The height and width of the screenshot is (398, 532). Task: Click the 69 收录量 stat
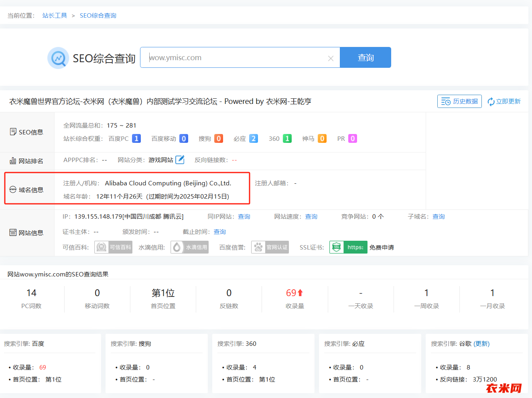(x=295, y=299)
